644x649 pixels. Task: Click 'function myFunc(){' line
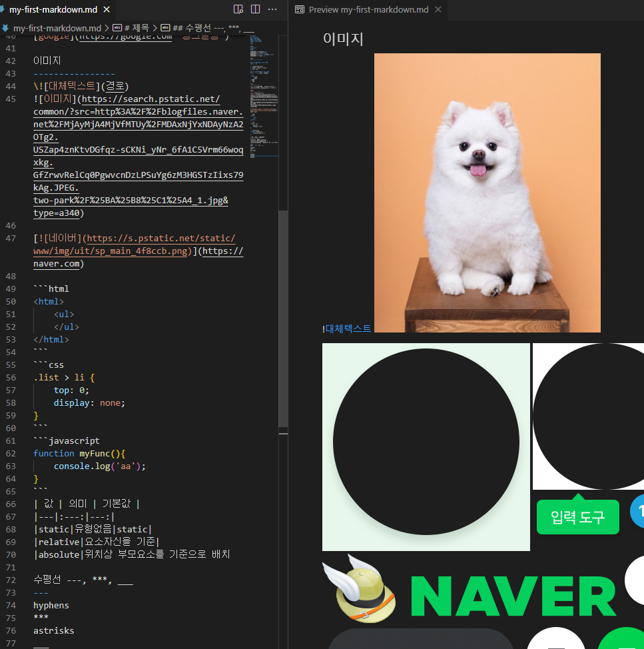pyautogui.click(x=79, y=454)
